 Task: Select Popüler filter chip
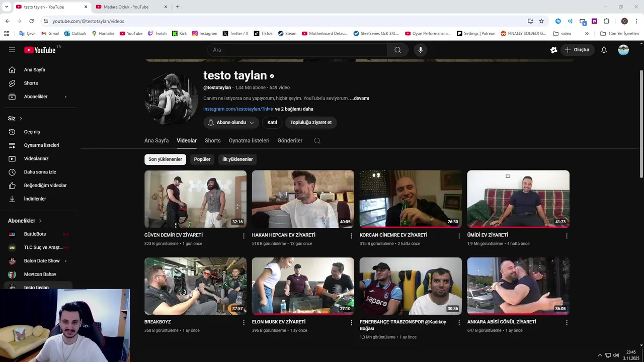[x=202, y=159]
